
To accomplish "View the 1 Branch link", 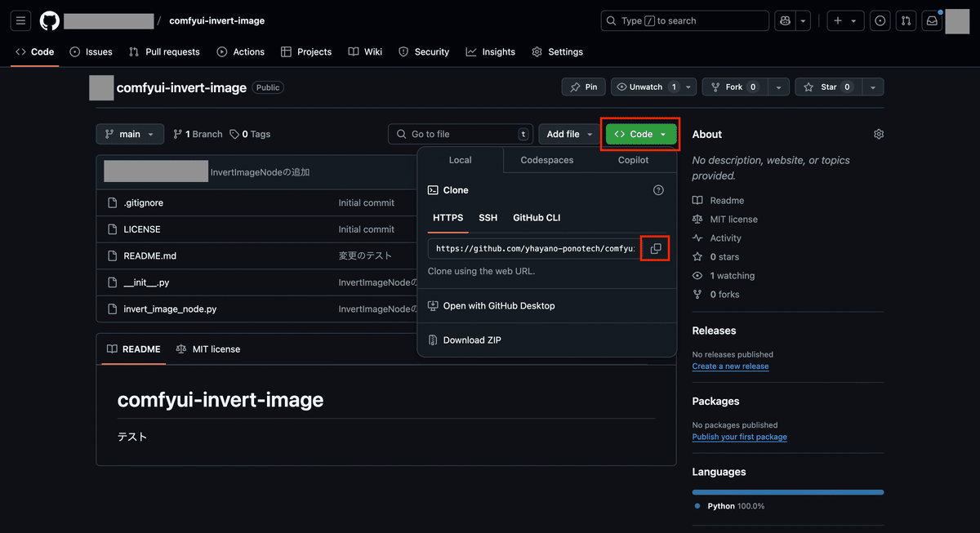I will tap(198, 134).
